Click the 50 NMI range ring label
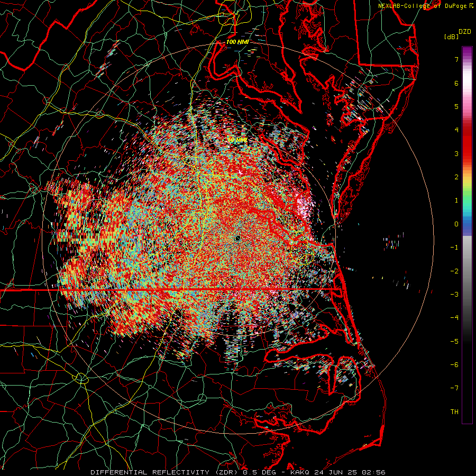The image size is (476, 476). tap(237, 140)
